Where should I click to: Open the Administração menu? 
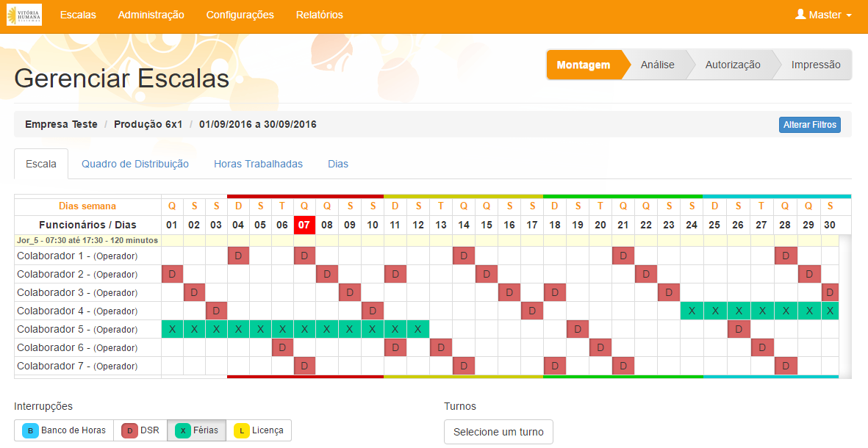[151, 15]
